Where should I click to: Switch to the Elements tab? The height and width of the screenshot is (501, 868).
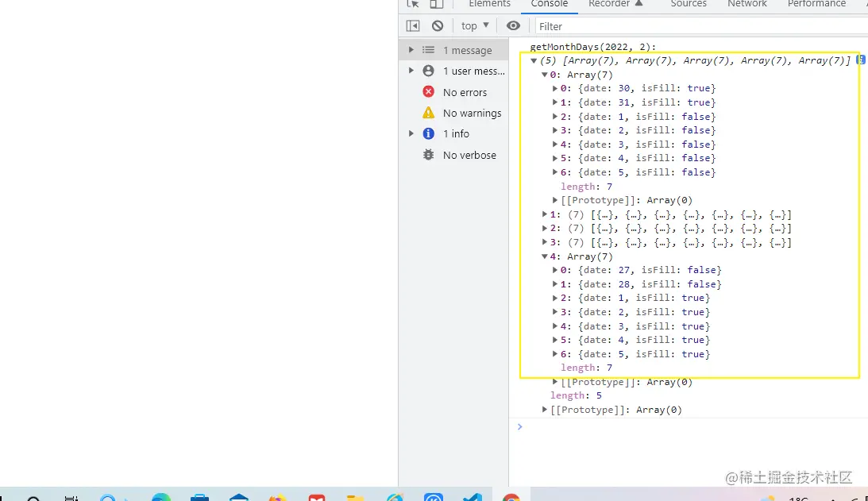(x=489, y=4)
